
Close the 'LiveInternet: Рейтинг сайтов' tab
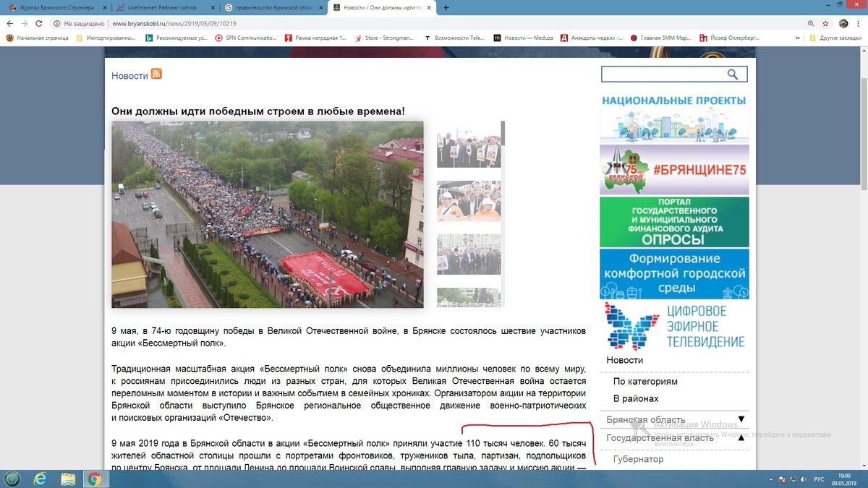[212, 8]
